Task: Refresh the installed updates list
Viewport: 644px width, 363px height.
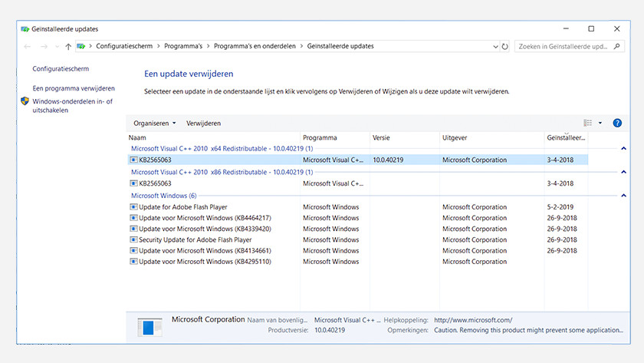Action: pyautogui.click(x=504, y=47)
